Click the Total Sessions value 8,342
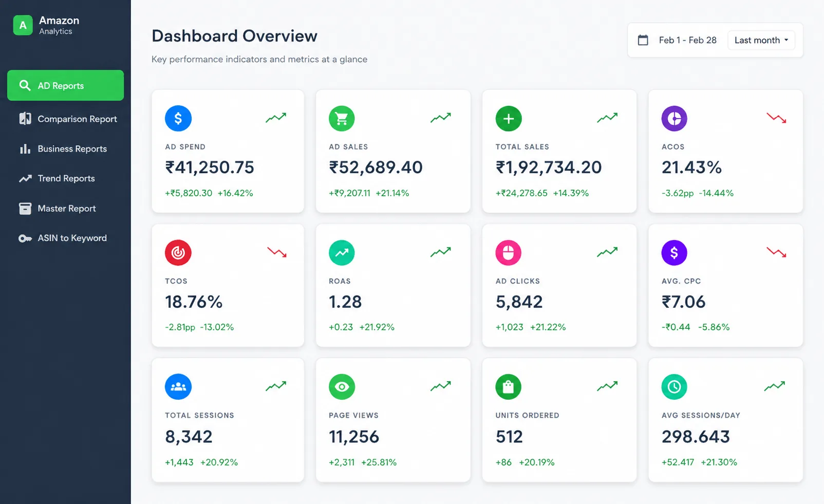 (189, 437)
